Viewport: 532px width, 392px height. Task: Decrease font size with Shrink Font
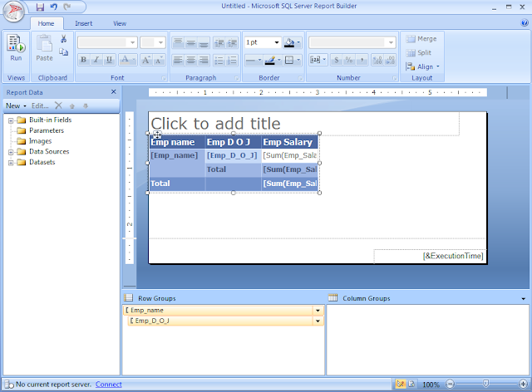click(159, 60)
